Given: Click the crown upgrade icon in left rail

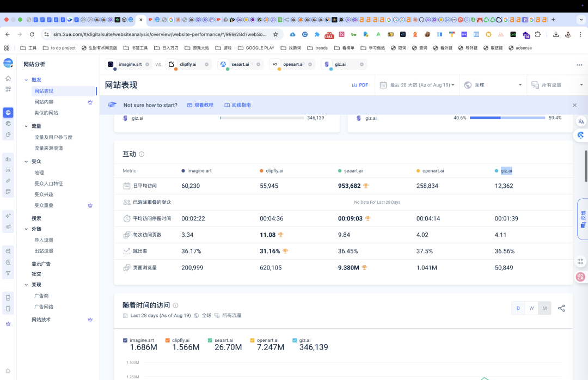Looking at the screenshot, I should coord(8,324).
